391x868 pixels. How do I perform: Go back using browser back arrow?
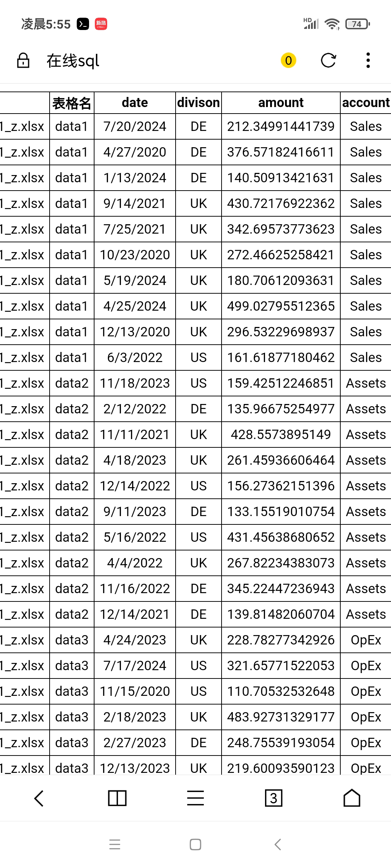click(x=39, y=798)
